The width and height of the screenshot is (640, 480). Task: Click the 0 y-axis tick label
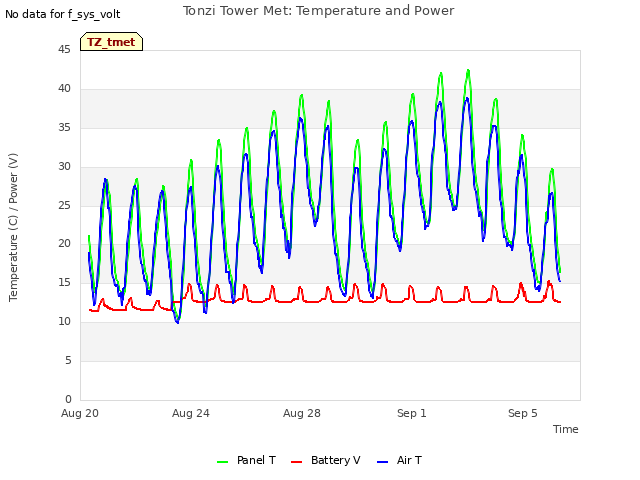[x=68, y=399]
